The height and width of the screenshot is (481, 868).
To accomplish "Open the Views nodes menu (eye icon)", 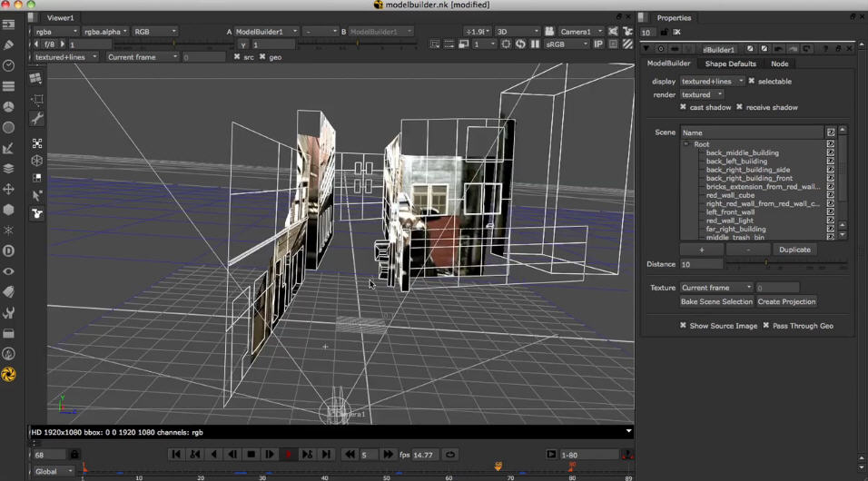I will pyautogui.click(x=9, y=271).
